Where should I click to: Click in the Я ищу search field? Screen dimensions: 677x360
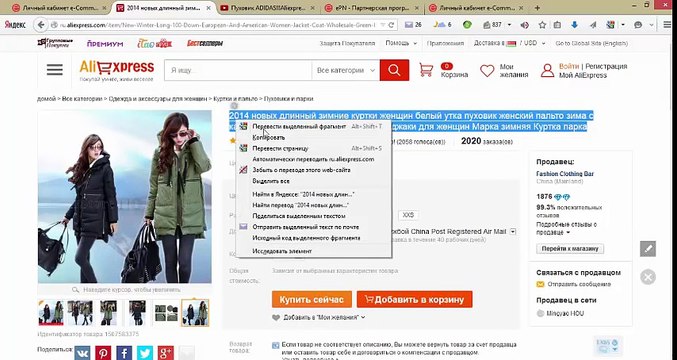238,70
